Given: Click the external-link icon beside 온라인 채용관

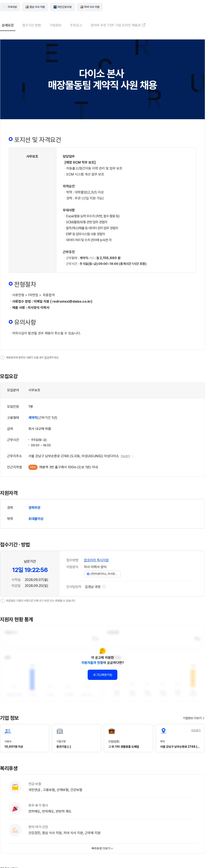Looking at the screenshot, I should coord(144,25).
